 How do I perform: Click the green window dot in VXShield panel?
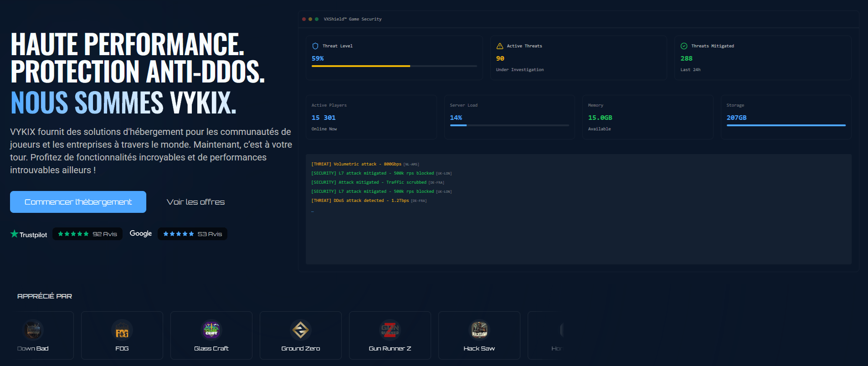[x=317, y=19]
